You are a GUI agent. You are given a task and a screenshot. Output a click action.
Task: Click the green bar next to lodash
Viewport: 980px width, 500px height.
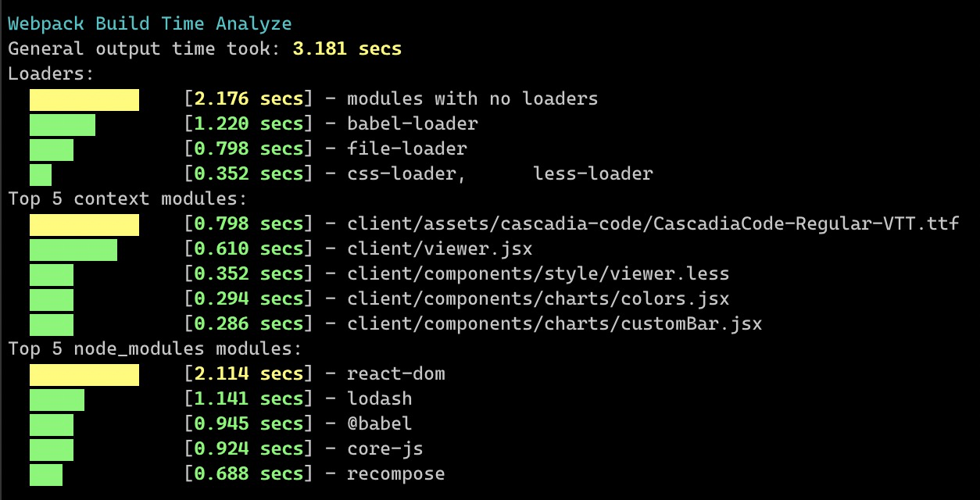click(x=57, y=400)
